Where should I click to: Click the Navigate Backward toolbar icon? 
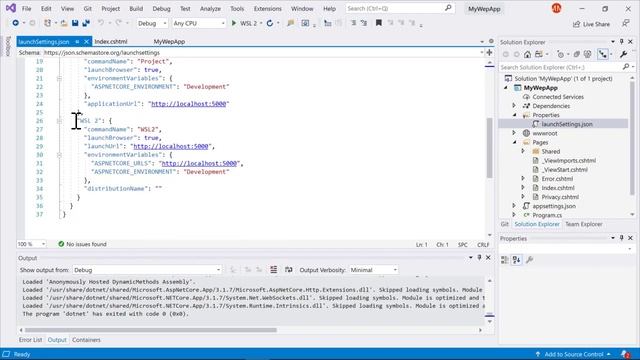16,23
